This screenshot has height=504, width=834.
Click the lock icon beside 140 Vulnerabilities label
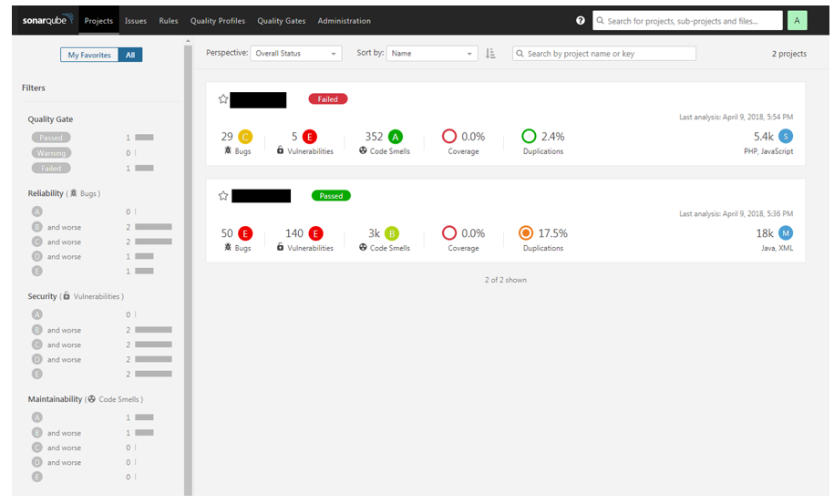tap(281, 247)
